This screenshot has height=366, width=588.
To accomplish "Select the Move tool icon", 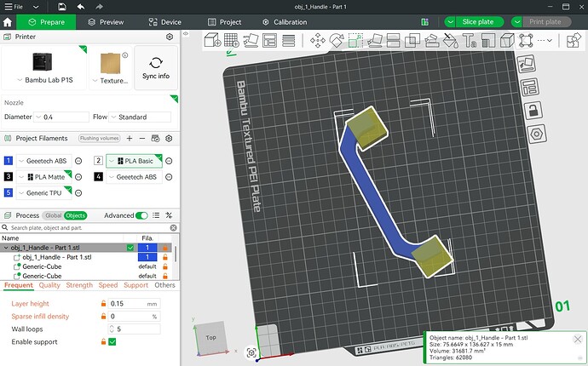I will [x=318, y=40].
